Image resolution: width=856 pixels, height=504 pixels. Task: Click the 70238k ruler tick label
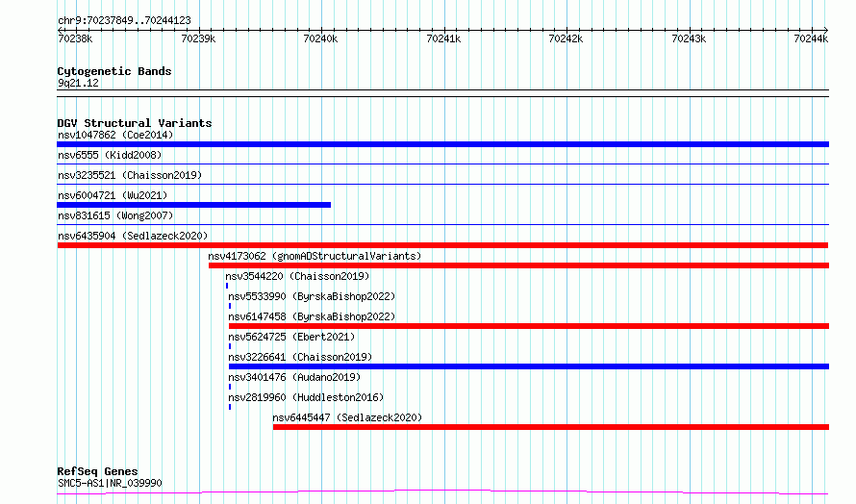(75, 38)
